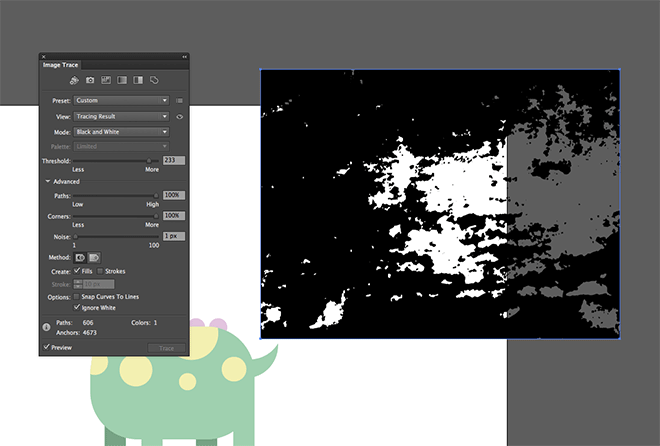Apply the Auto-Color trace preset icon
Viewport: 660px width, 446px height.
click(x=74, y=80)
